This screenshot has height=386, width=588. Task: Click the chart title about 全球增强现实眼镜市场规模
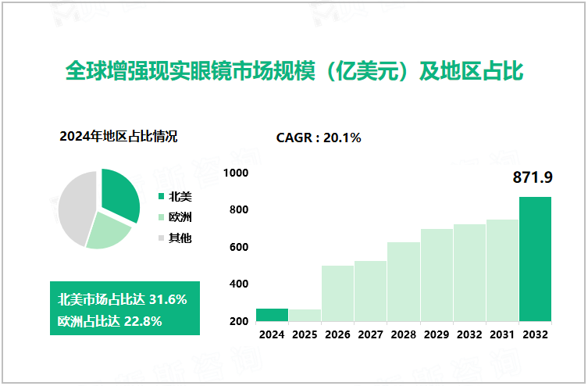(x=294, y=70)
